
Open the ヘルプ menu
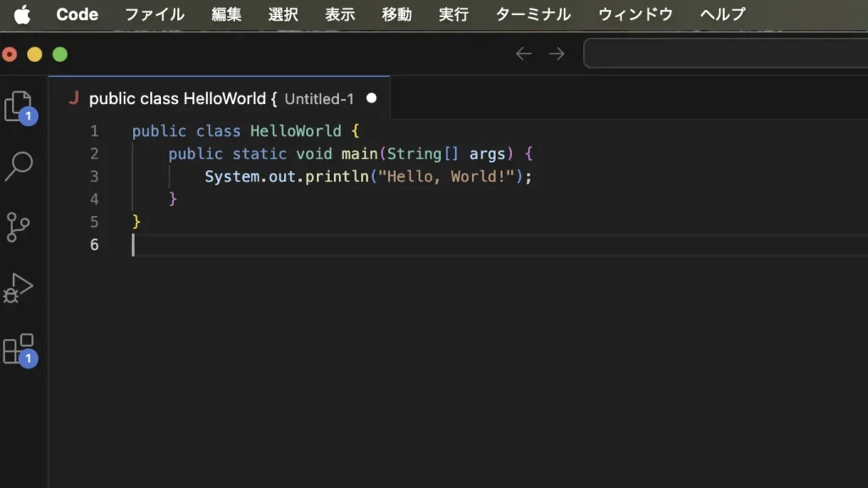click(x=722, y=14)
